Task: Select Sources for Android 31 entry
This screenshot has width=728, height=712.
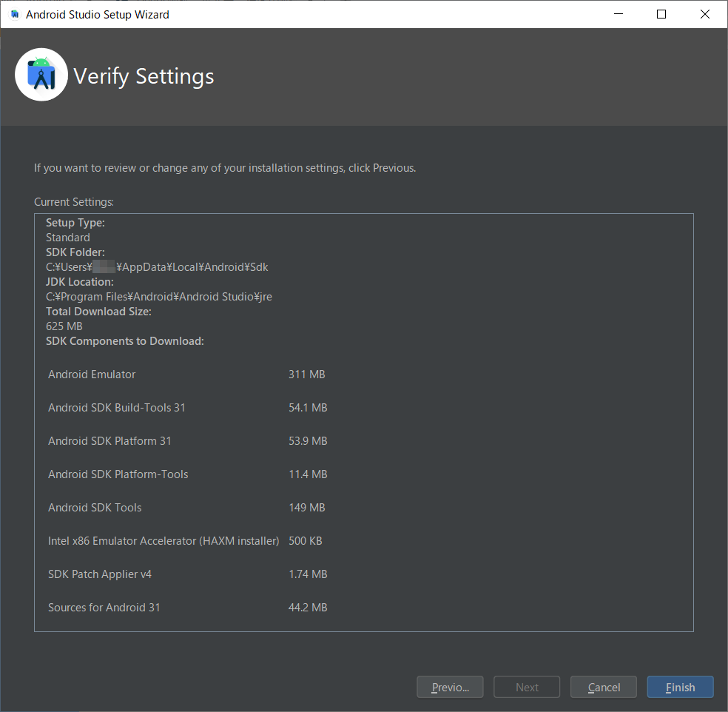Action: [104, 608]
